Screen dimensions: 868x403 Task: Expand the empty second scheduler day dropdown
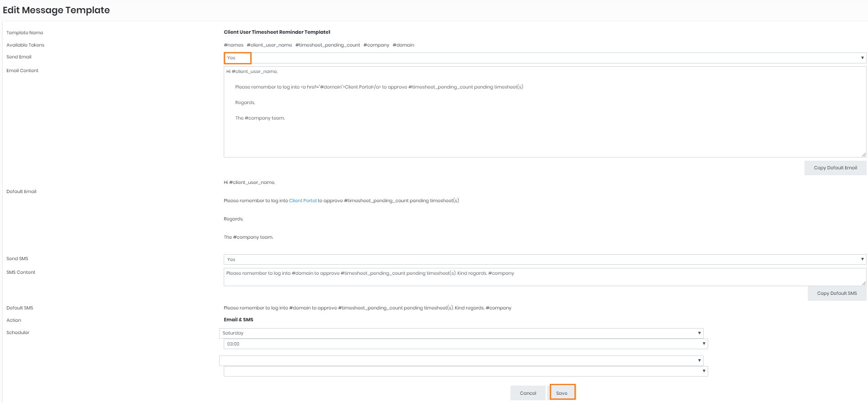click(461, 361)
